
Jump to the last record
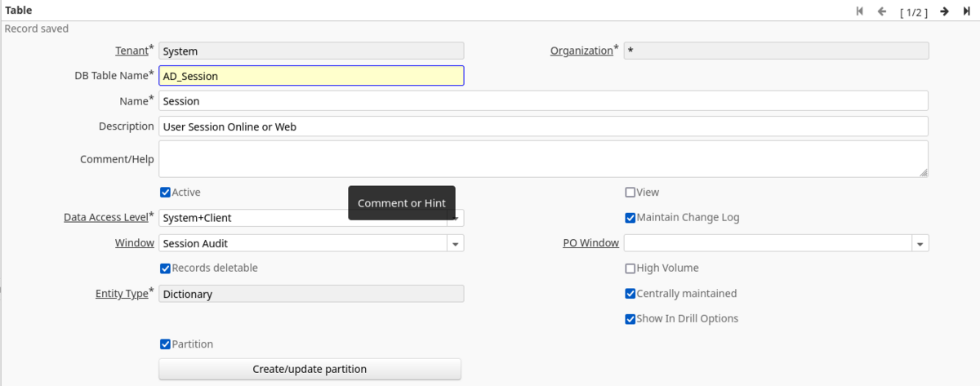[967, 11]
